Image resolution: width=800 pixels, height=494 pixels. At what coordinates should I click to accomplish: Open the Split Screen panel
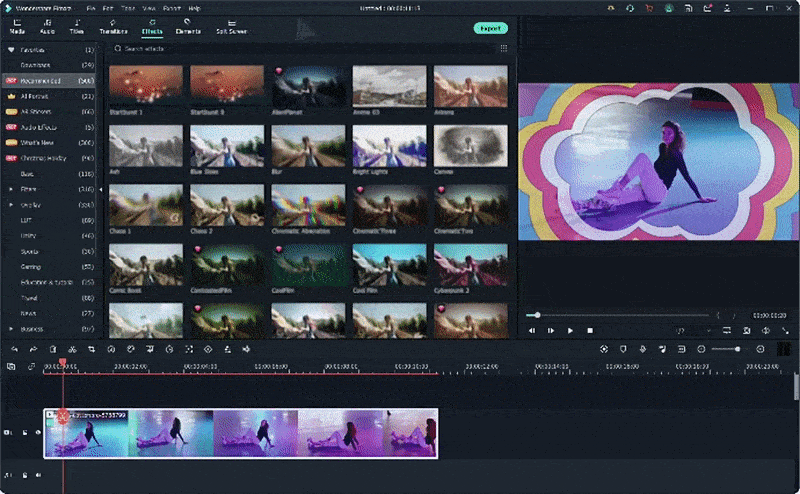pyautogui.click(x=233, y=27)
